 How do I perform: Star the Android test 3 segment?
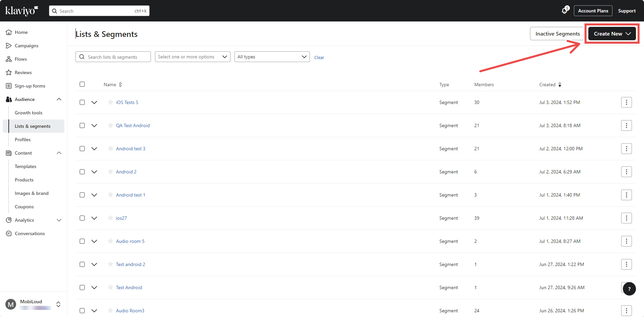click(x=110, y=148)
